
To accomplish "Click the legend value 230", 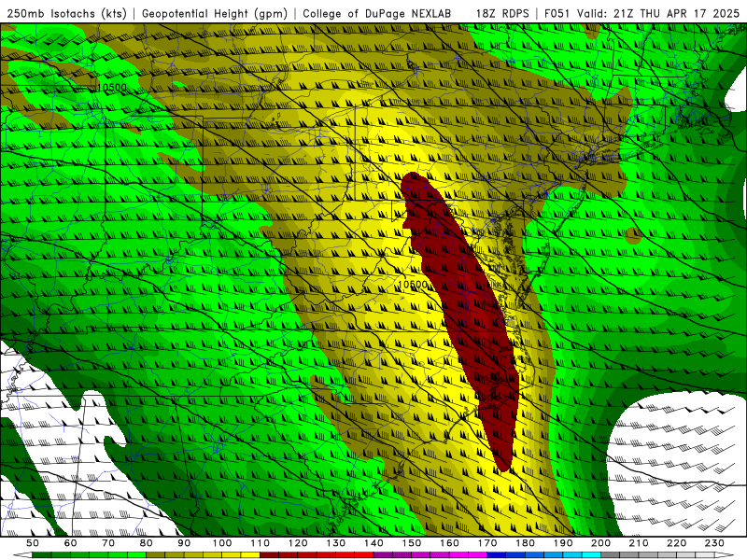I will tap(714, 543).
